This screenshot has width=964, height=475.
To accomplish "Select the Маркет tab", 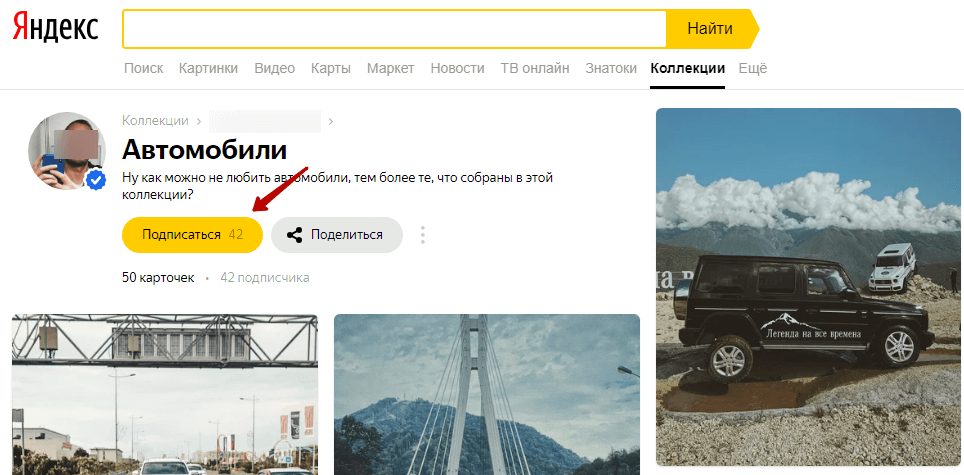I will (390, 68).
